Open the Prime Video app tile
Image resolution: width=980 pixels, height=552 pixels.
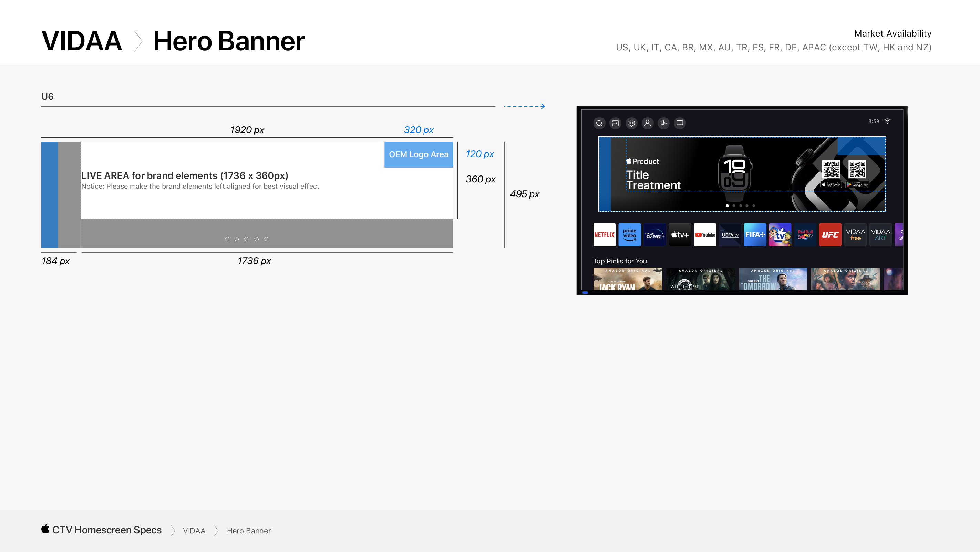629,235
